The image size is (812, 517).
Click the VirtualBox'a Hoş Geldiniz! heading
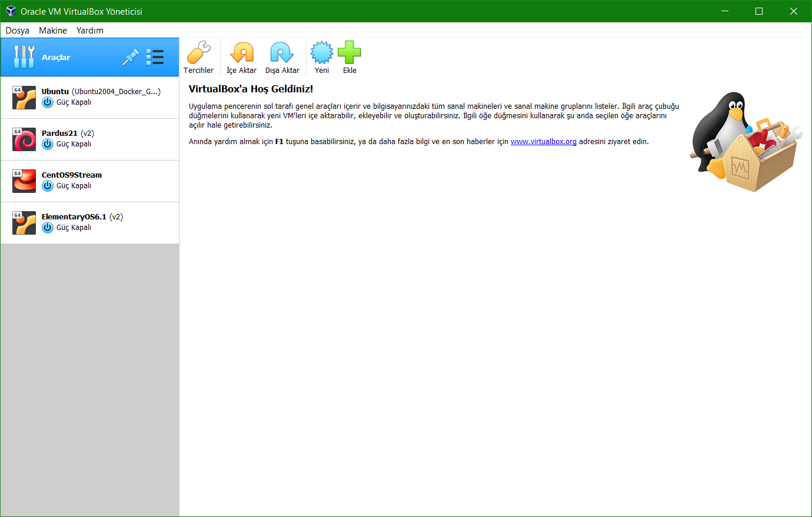251,89
